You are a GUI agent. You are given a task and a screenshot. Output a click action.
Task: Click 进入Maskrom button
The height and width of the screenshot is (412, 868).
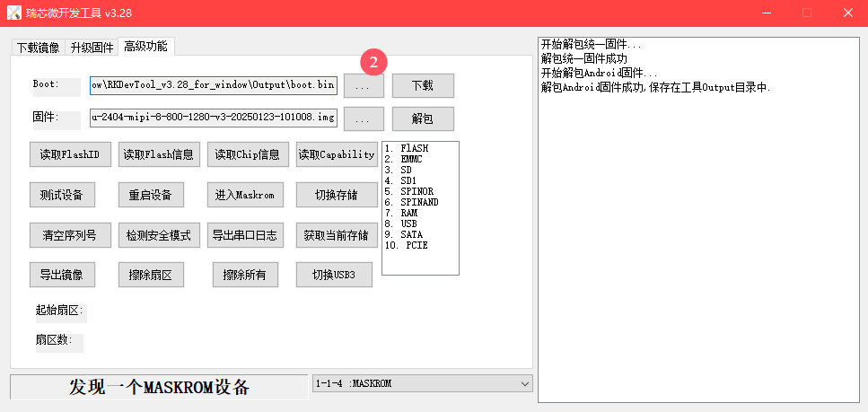tap(244, 195)
